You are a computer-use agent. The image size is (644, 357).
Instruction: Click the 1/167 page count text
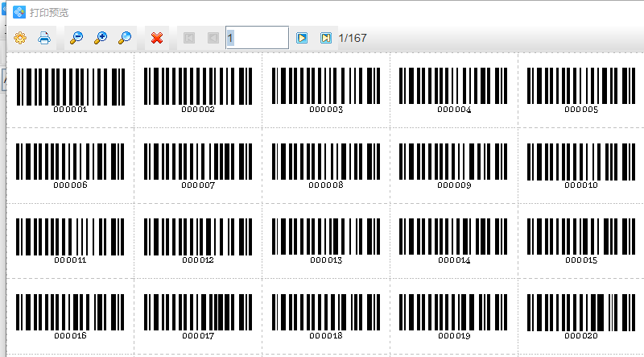pyautogui.click(x=353, y=38)
